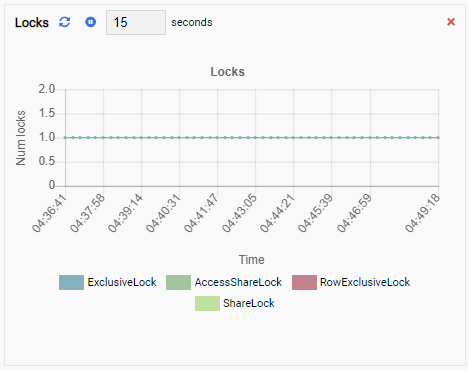Click the 04:41:47 time axis label
Image resolution: width=469 pixels, height=371 pixels.
pos(201,213)
